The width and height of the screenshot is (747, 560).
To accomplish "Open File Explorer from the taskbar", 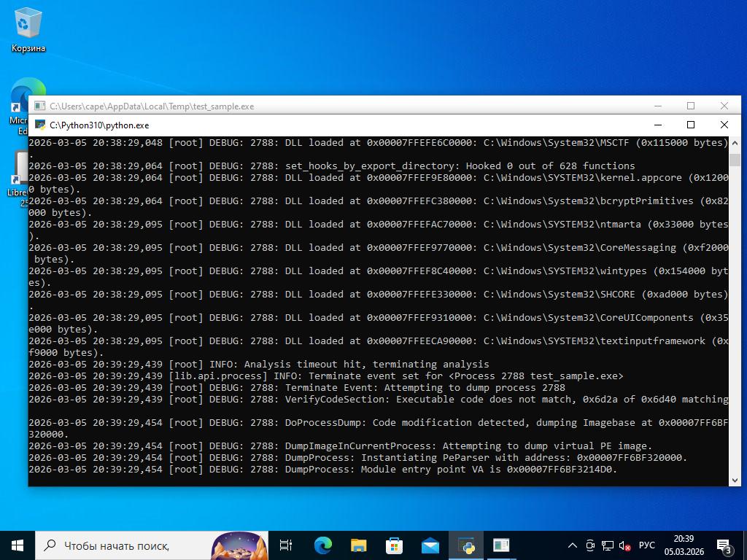I will pyautogui.click(x=358, y=545).
